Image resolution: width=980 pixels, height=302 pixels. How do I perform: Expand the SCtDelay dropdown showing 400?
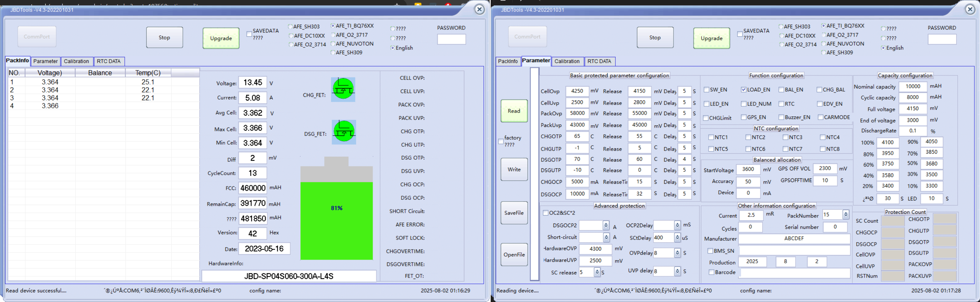(x=677, y=238)
